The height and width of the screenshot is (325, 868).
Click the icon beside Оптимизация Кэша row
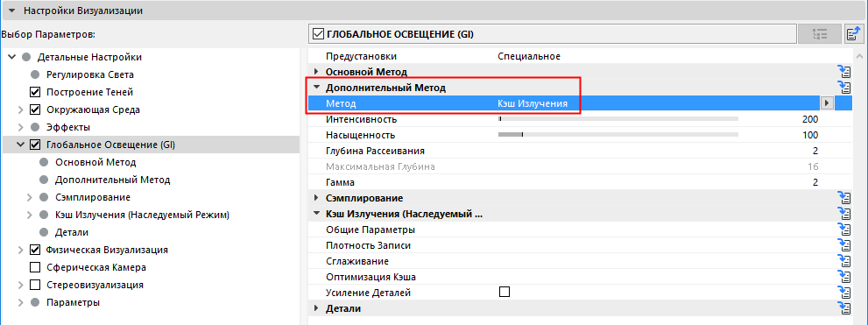[x=844, y=277]
